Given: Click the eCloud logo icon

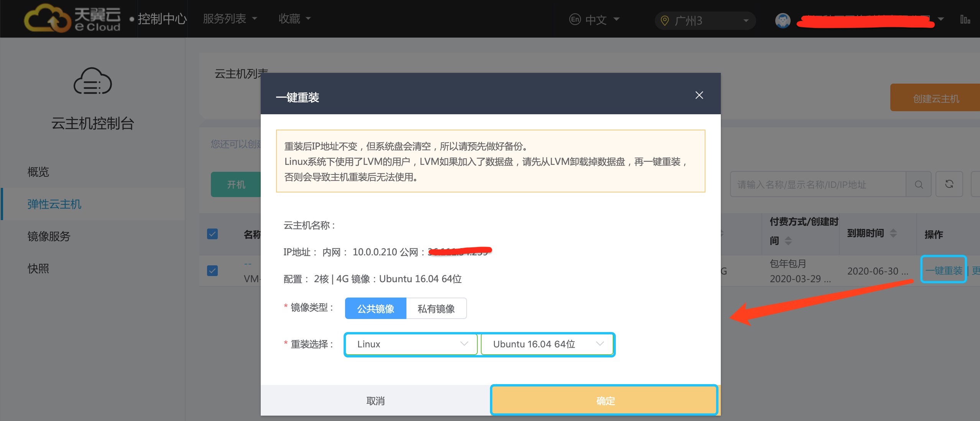Looking at the screenshot, I should [x=47, y=18].
